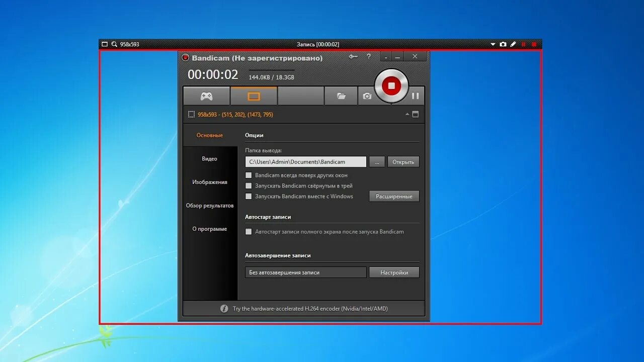The width and height of the screenshot is (644, 362).
Task: Open the О программе section
Action: (210, 229)
